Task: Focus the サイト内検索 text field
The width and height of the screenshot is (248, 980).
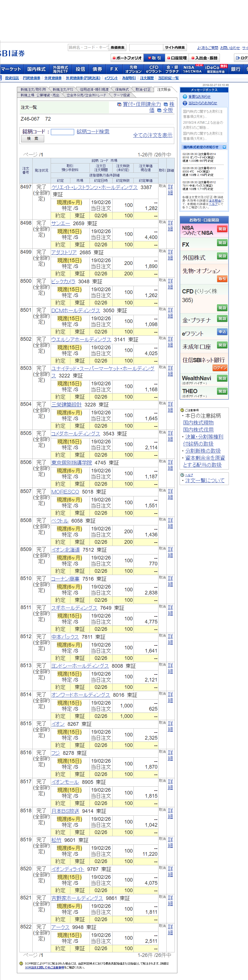Action: click(146, 48)
